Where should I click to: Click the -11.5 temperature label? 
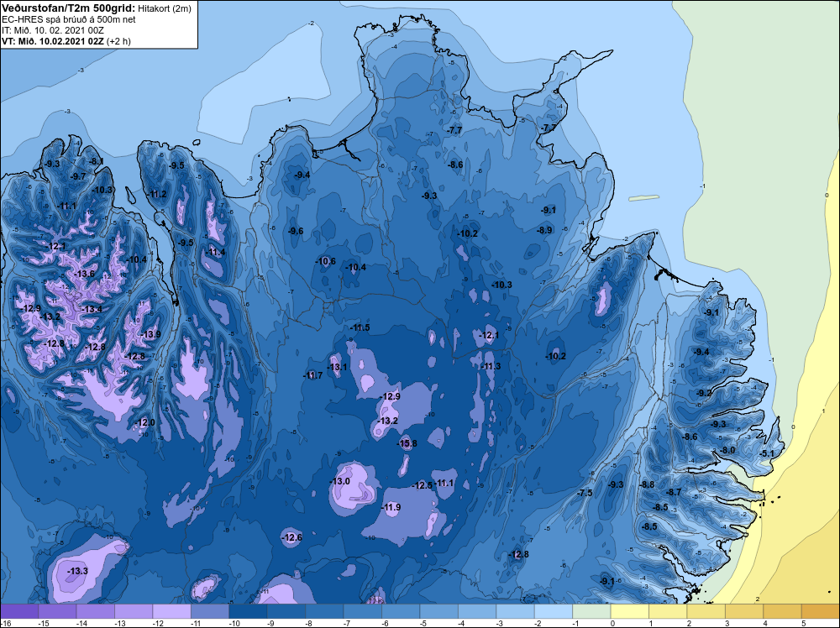click(x=360, y=327)
